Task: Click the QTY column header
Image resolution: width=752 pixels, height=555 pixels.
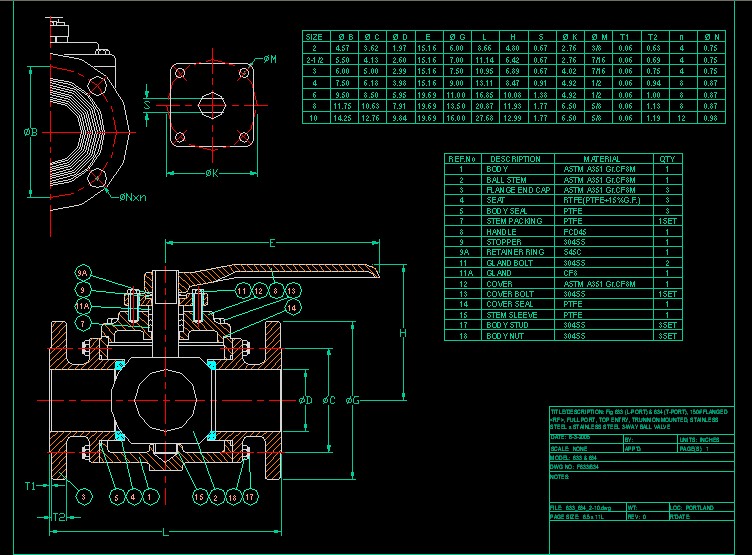Action: [667, 159]
